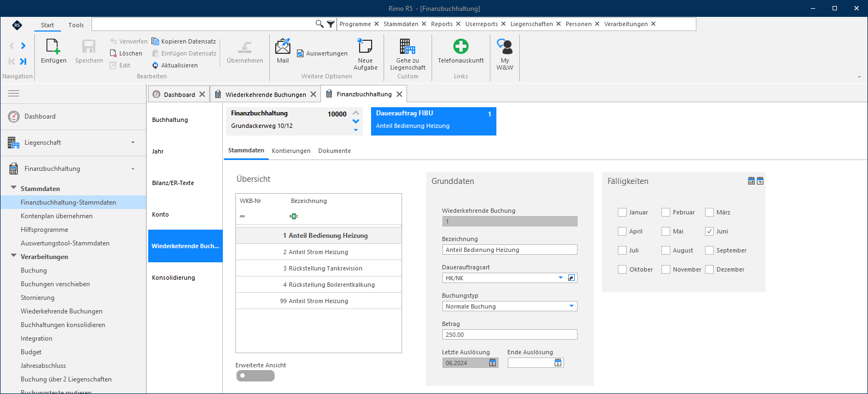
Task: Enable the März checkbox
Action: click(709, 212)
